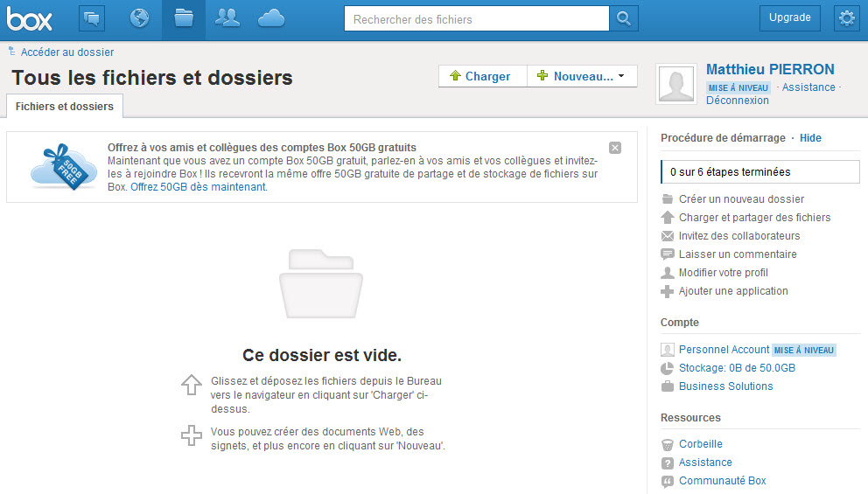The width and height of the screenshot is (868, 494).
Task: Click Accéder au dossier link
Action: (x=67, y=52)
